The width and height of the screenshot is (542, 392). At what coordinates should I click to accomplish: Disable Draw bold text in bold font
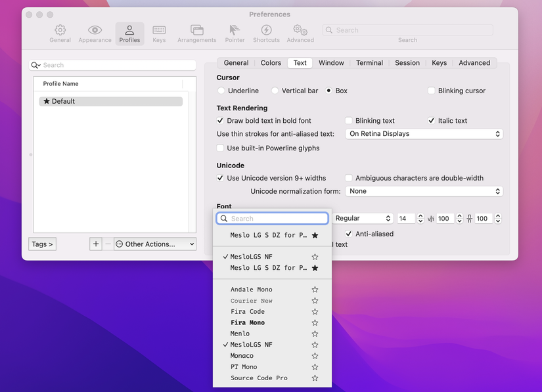click(x=221, y=121)
